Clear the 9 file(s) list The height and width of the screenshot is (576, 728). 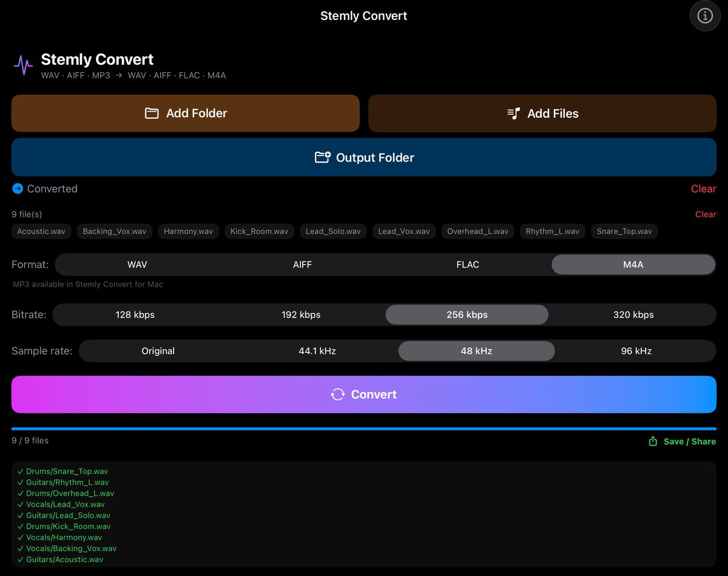(706, 214)
